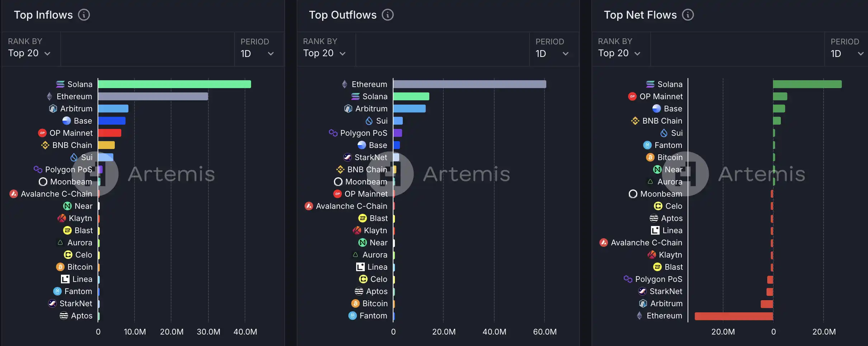Expand Rank By selector in Top Outflows
Screen dimensions: 868x346
click(324, 53)
